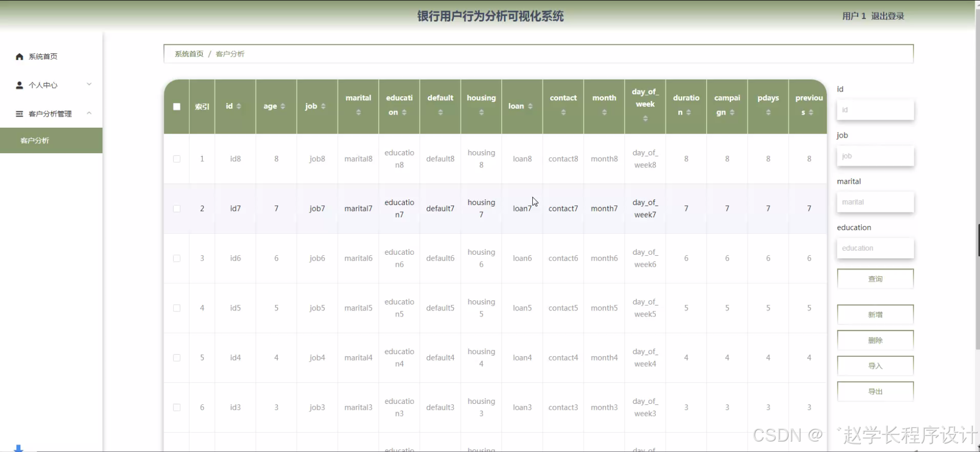Click the cell reading education8
This screenshot has height=452, width=980.
coord(399,159)
